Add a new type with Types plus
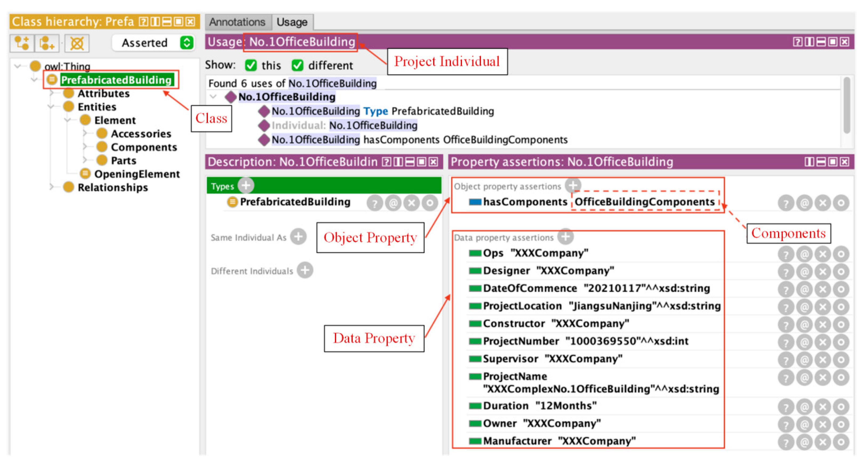Screen dimensions: 868x470 (x=246, y=185)
